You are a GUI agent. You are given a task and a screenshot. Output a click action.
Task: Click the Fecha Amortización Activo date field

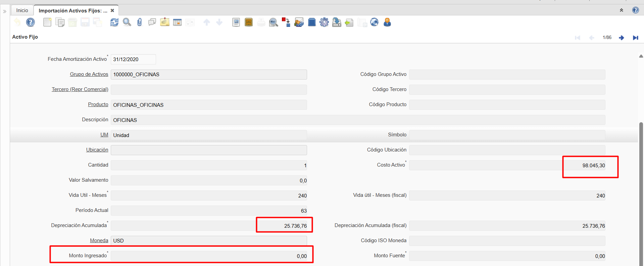tap(133, 59)
